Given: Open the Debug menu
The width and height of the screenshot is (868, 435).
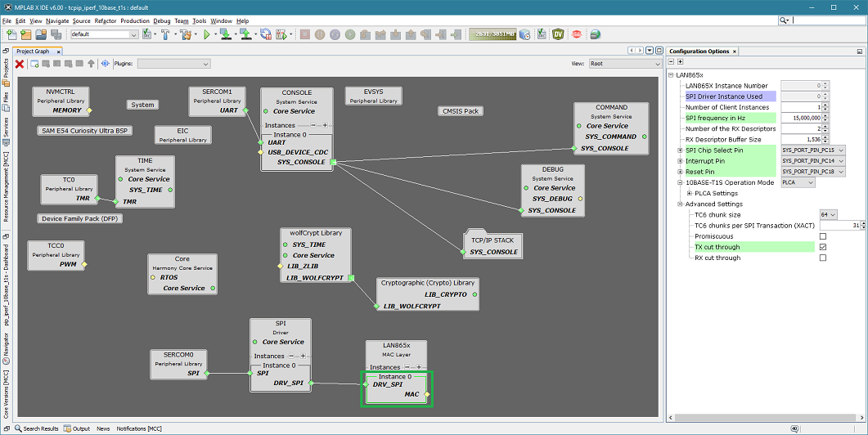Looking at the screenshot, I should click(x=162, y=21).
